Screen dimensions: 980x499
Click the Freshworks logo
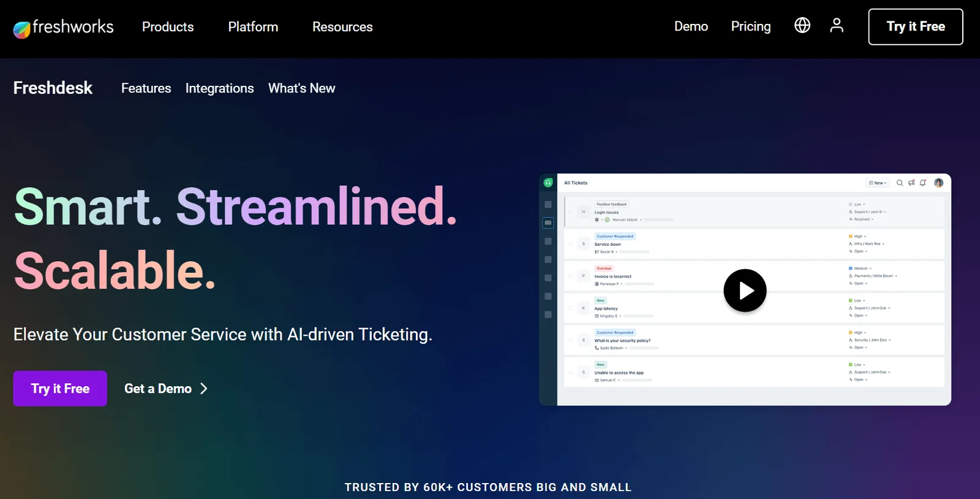click(x=64, y=28)
